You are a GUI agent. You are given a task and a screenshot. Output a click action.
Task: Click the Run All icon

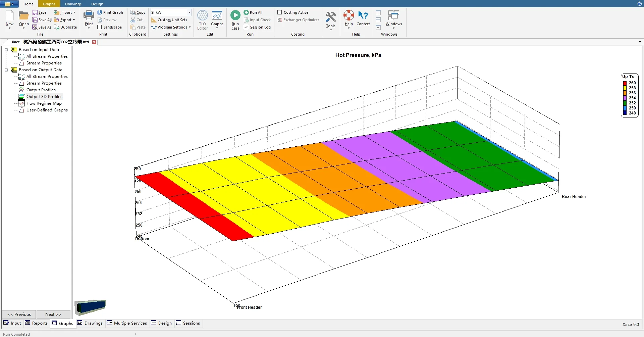point(246,12)
